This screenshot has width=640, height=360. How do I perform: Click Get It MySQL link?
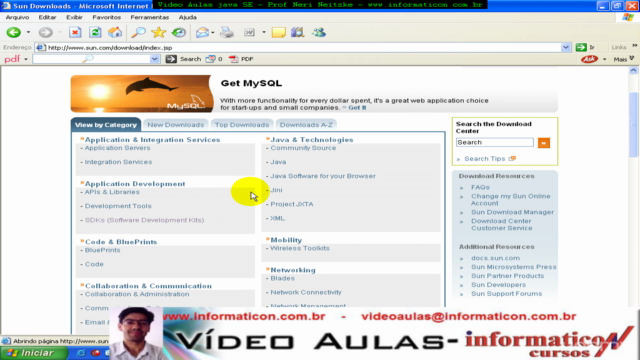pyautogui.click(x=357, y=108)
